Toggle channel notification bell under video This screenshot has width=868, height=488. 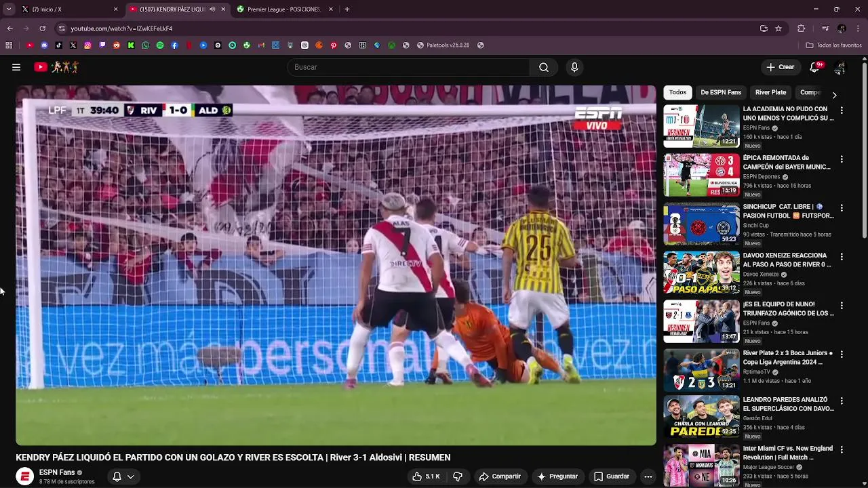pos(117,476)
